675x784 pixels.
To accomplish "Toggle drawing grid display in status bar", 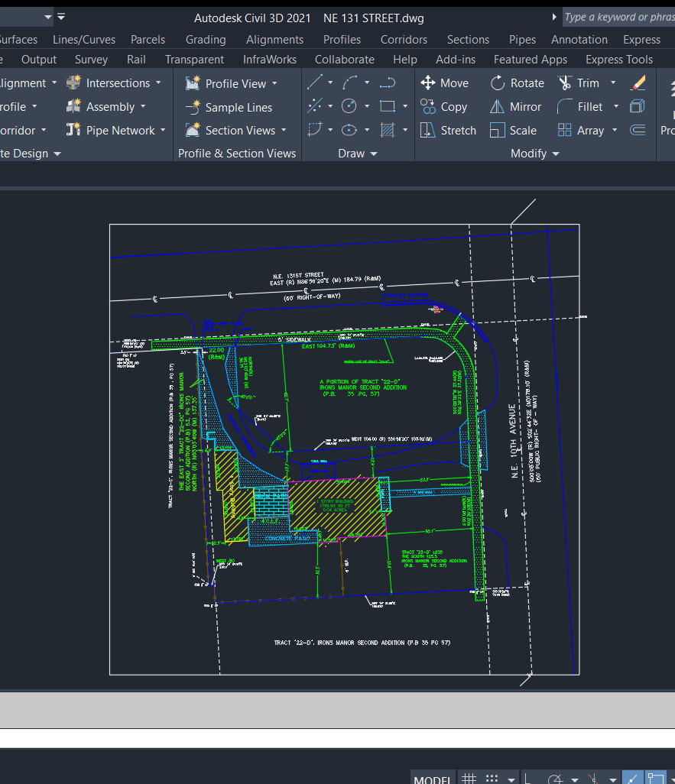I will coord(469,779).
